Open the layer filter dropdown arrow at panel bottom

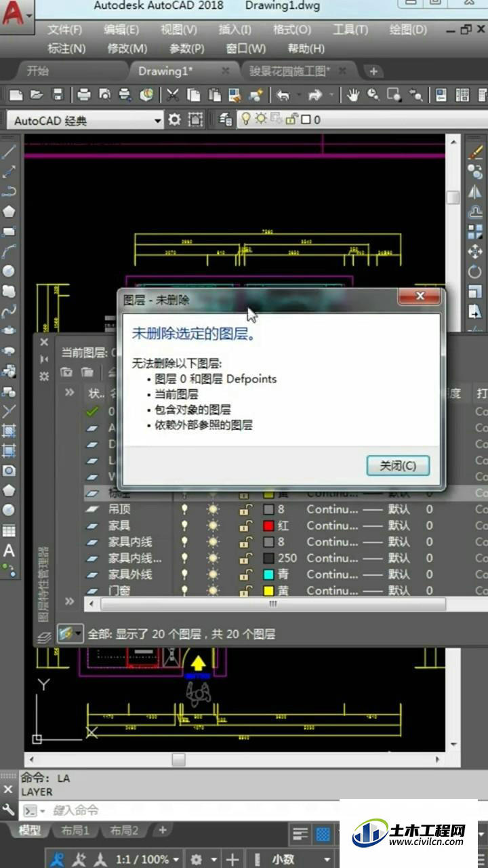click(79, 634)
